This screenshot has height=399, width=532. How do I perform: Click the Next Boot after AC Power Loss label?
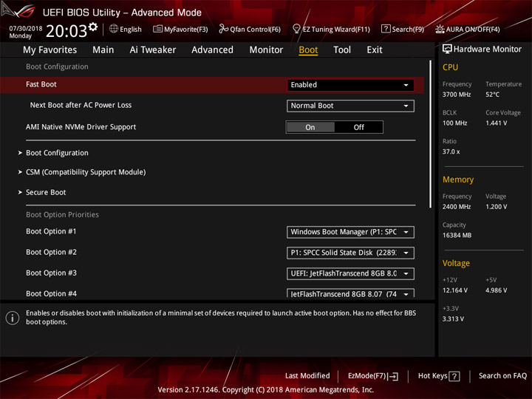81,105
